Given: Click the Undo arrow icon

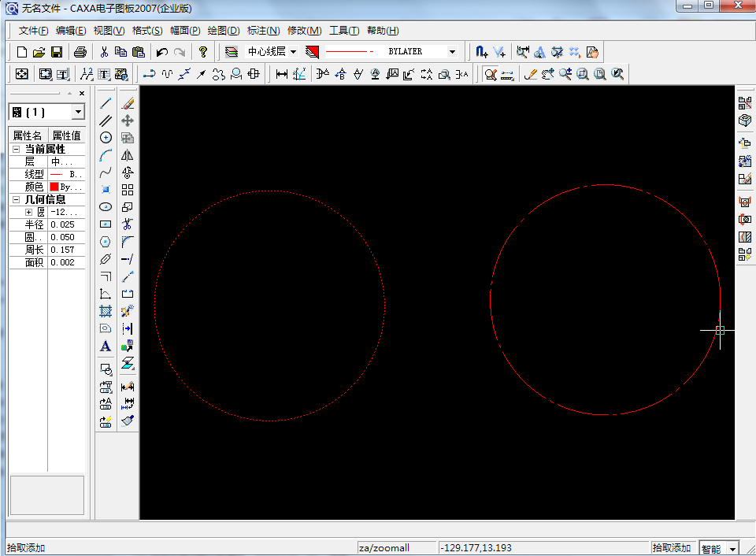Looking at the screenshot, I should click(161, 52).
